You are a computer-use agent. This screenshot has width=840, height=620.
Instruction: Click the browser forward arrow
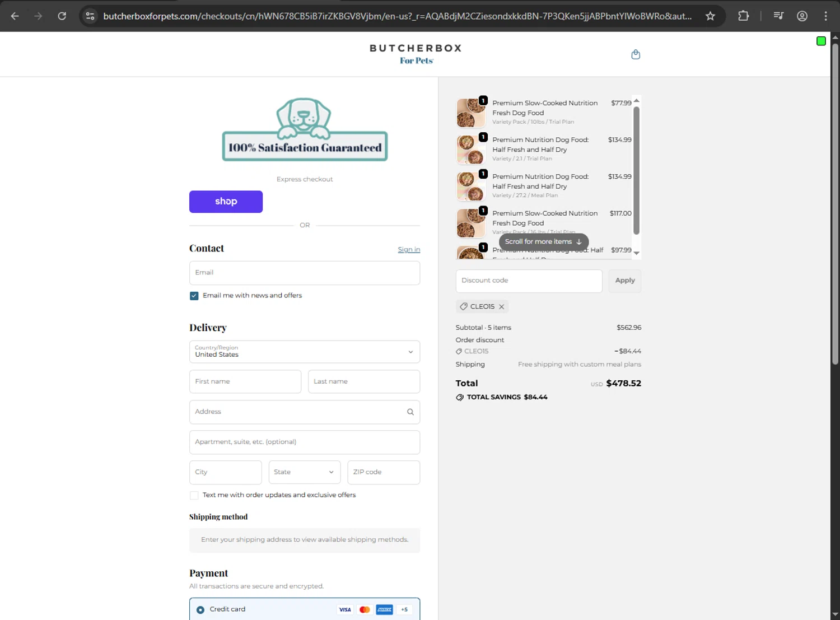[38, 16]
